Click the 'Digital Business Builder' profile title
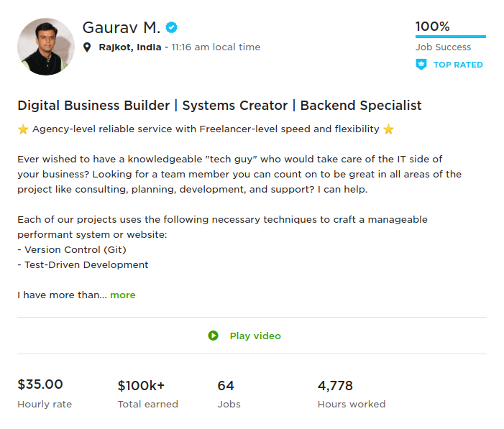This screenshot has height=429, width=504. tap(219, 106)
